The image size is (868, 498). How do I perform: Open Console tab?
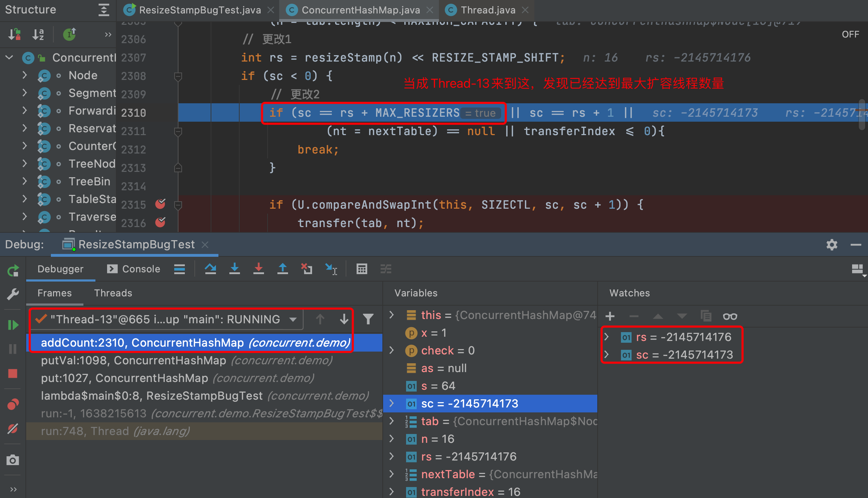pyautogui.click(x=134, y=269)
